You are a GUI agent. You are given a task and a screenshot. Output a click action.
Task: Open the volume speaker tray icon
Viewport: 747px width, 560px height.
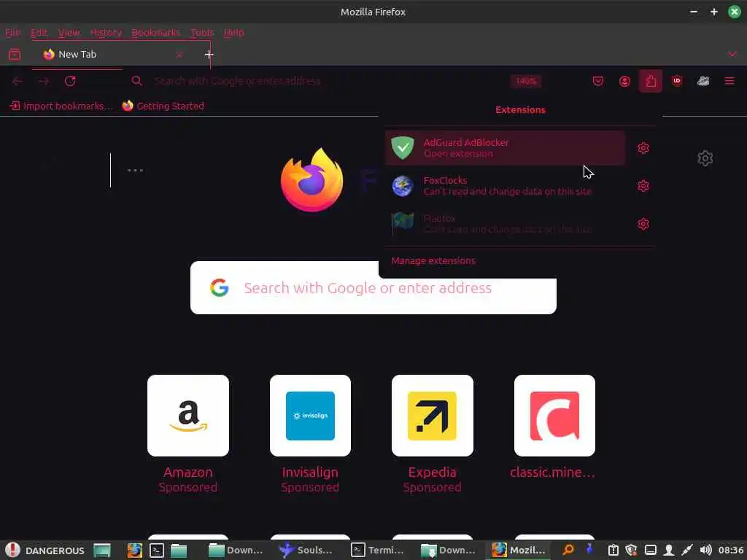click(705, 550)
